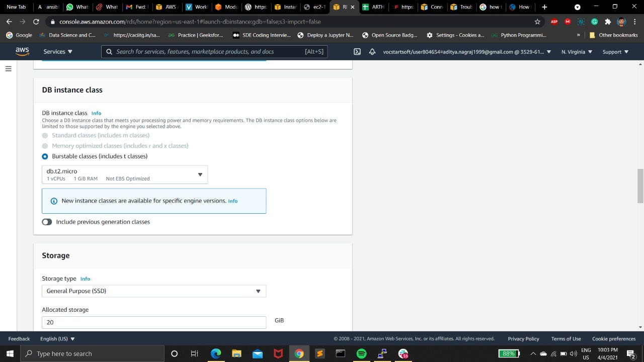Open AWS CloudShell icon in header
Image resolution: width=644 pixels, height=362 pixels.
point(357,52)
